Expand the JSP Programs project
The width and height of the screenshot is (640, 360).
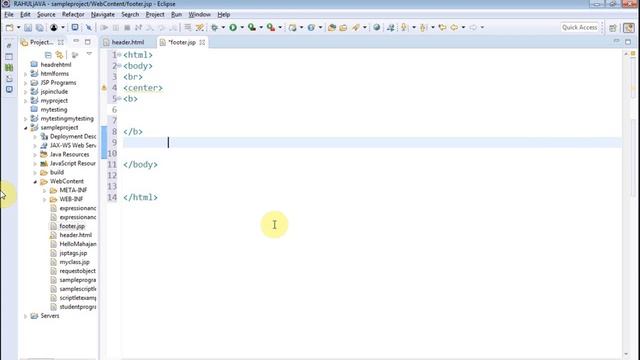(26, 83)
